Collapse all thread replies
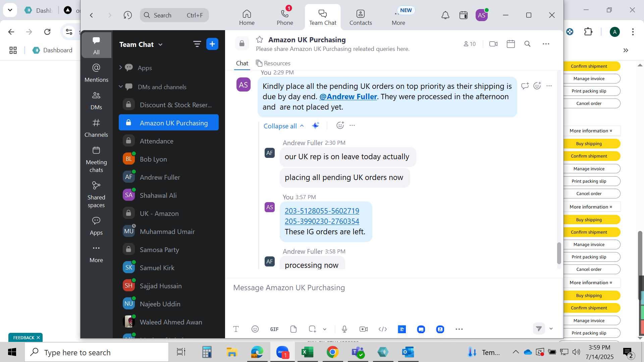The width and height of the screenshot is (644, 362). coord(284,126)
